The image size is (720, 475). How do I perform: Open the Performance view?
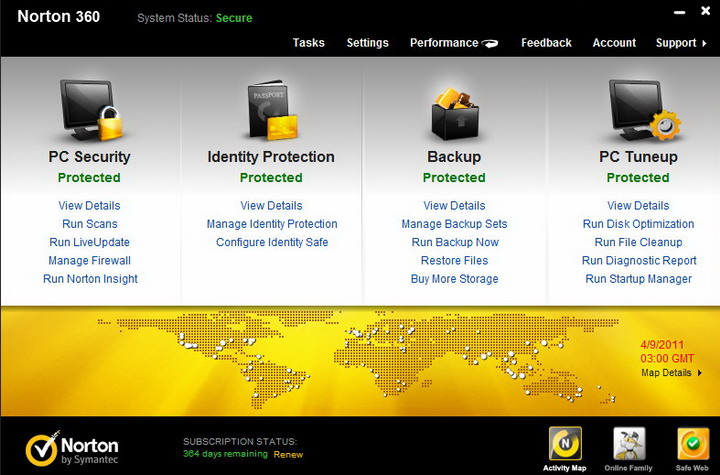tap(444, 43)
